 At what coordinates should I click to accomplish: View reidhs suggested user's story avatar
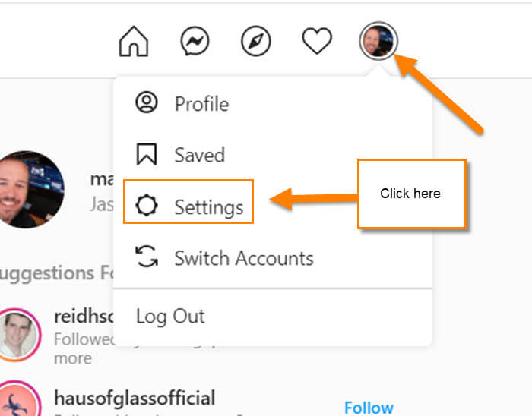[17, 335]
